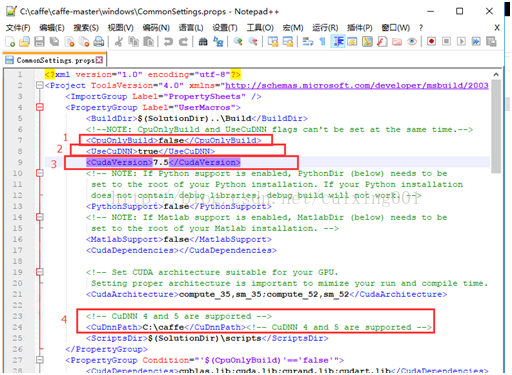Collapse the PropertyGroup Condition fold line 27
Image resolution: width=512 pixels, height=375 pixels.
tap(40, 360)
